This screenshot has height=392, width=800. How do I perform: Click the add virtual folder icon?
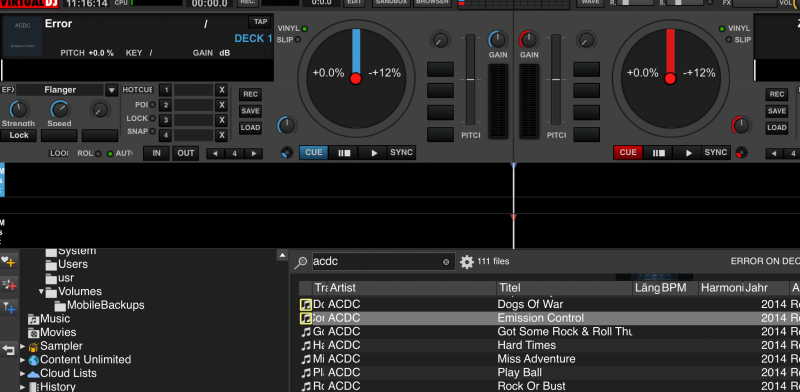tap(9, 284)
